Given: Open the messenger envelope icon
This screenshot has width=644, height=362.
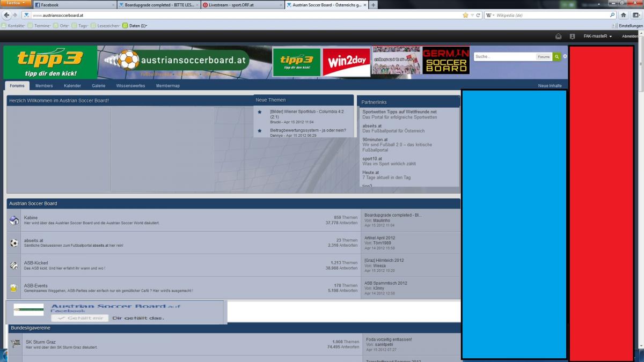Looking at the screenshot, I should point(558,36).
